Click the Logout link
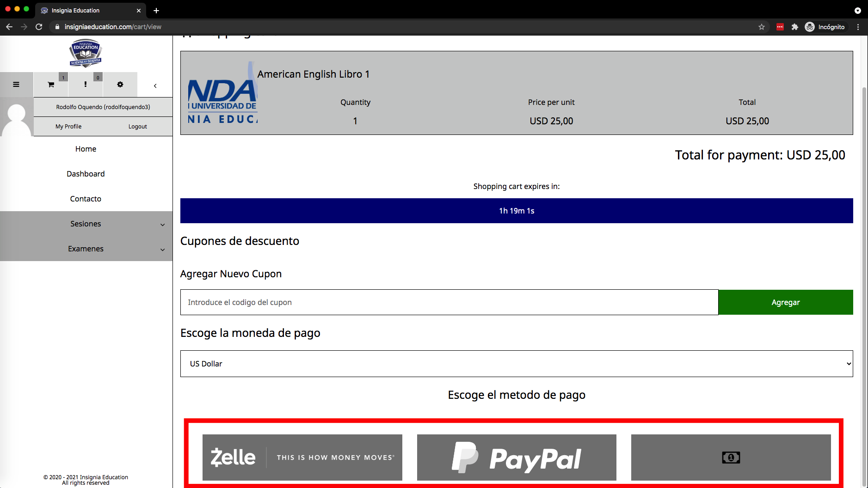The image size is (868, 488). [137, 127]
